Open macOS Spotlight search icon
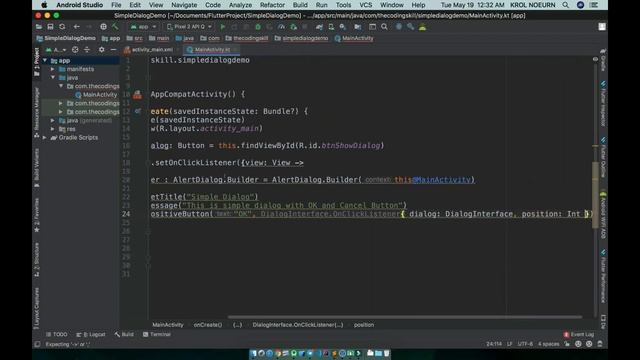 coord(565,5)
